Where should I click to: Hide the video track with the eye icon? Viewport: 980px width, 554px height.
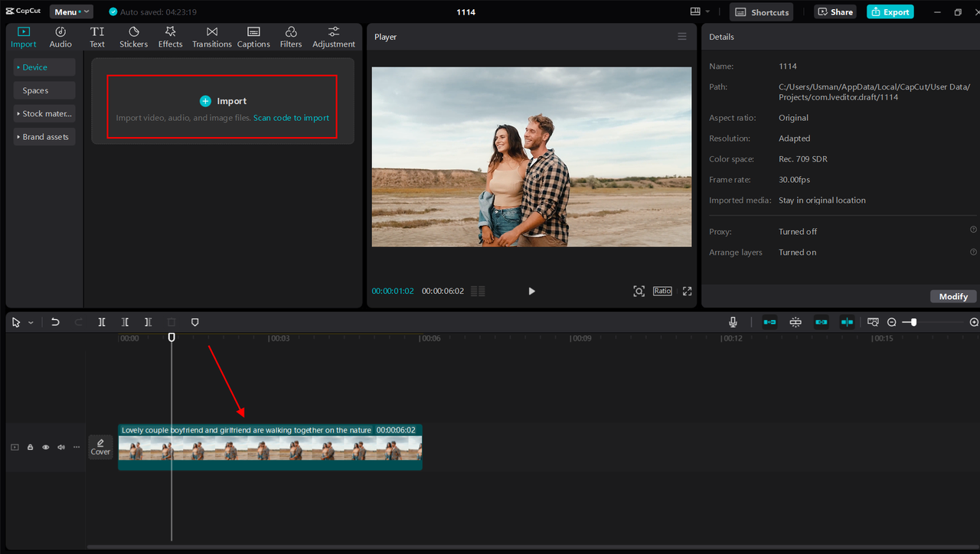point(45,447)
